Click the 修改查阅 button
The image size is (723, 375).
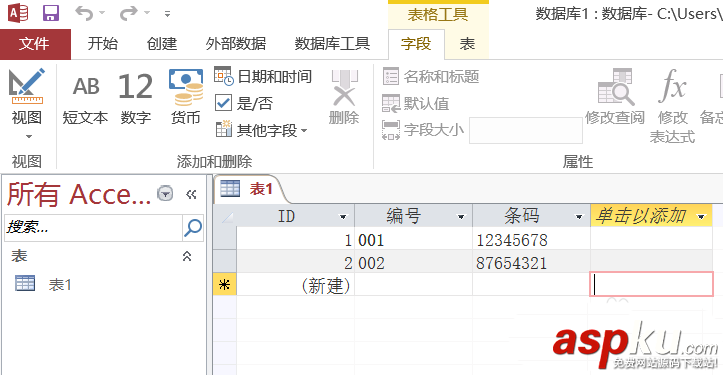pos(615,98)
